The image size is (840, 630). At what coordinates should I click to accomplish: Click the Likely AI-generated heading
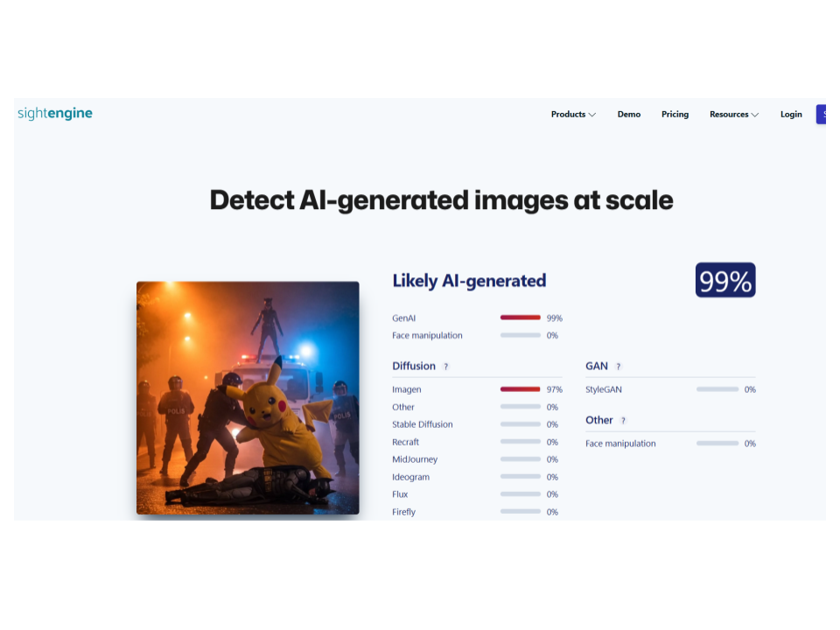(x=469, y=281)
